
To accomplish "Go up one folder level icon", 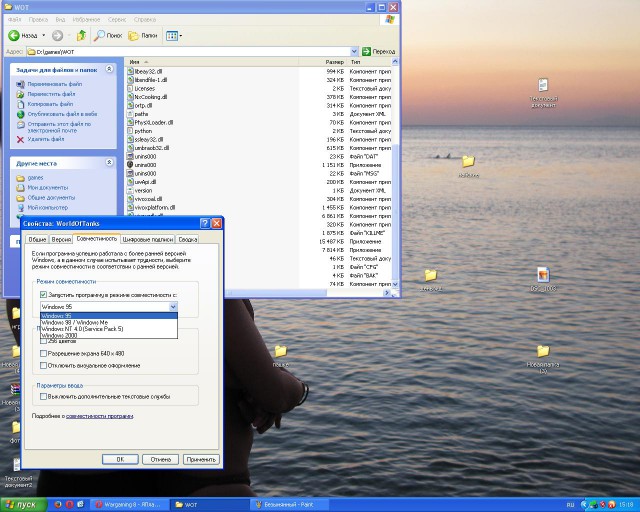I will (82, 36).
